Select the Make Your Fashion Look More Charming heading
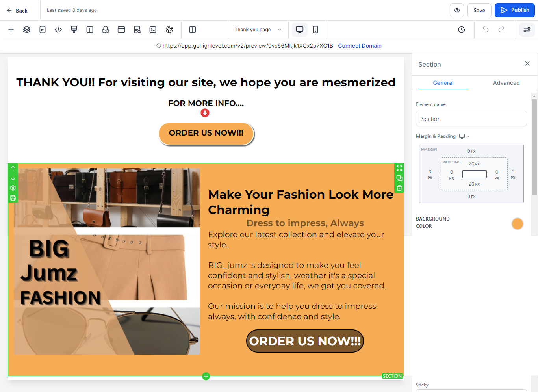 point(301,202)
